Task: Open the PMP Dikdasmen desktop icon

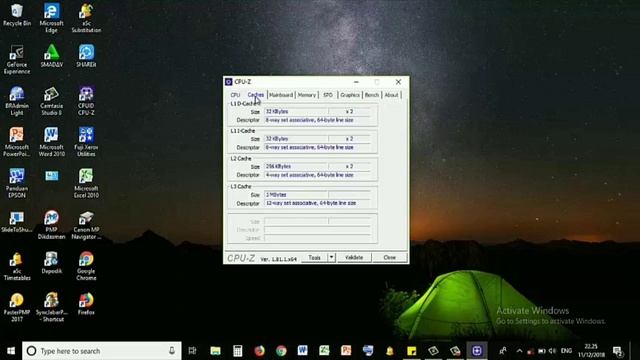Action: [x=51, y=225]
